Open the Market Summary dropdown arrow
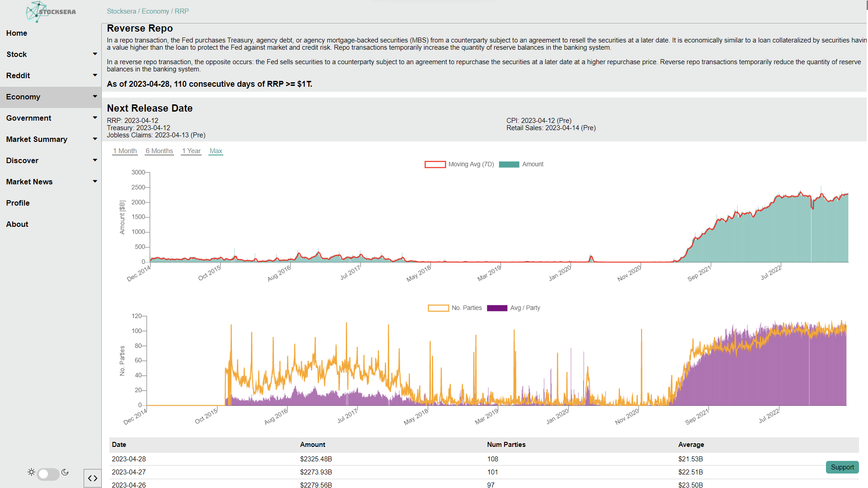 click(95, 139)
